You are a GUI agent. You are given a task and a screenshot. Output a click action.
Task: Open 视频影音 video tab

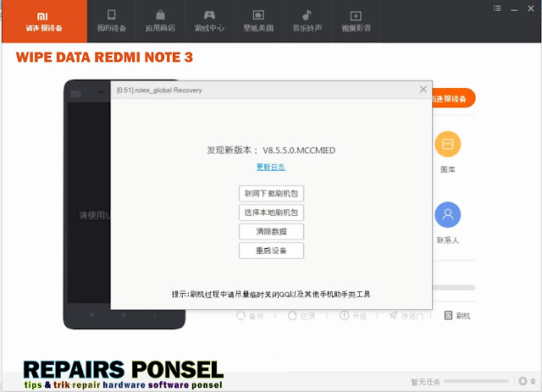(x=356, y=21)
